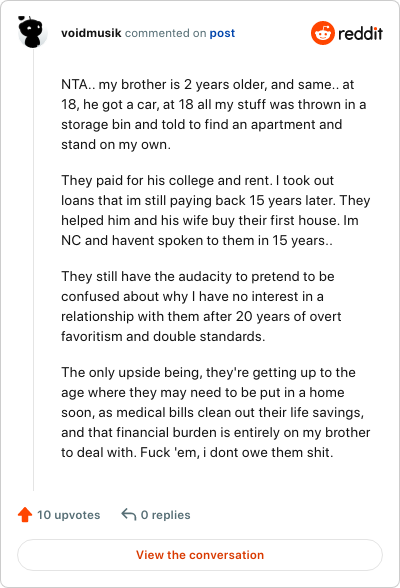400x588 pixels.
Task: Click the orange Reddit Snoo logo
Action: (322, 33)
